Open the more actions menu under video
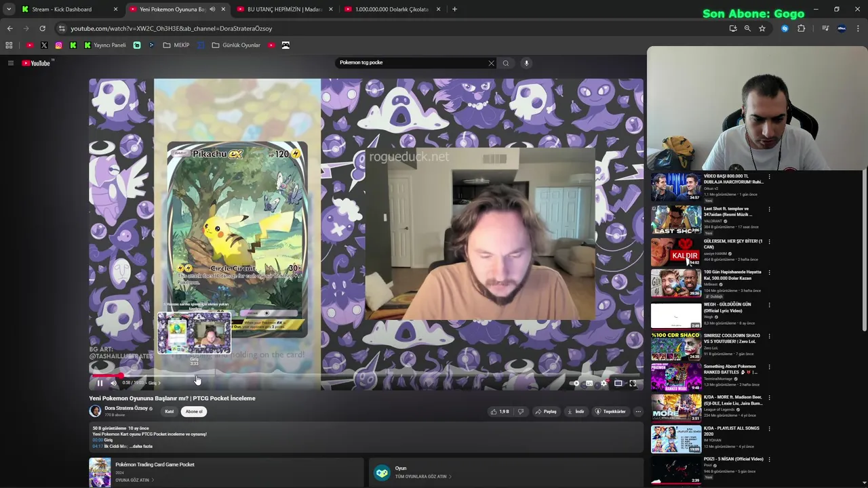This screenshot has width=868, height=488. click(x=638, y=411)
